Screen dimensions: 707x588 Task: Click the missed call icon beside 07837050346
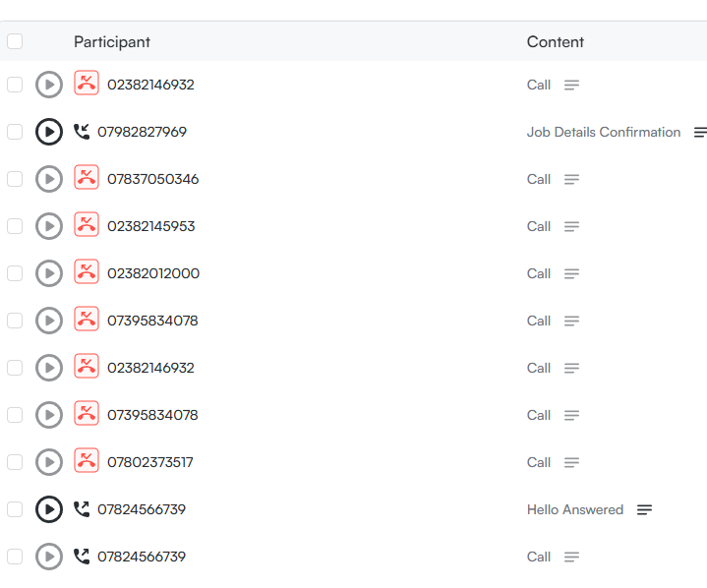(x=87, y=178)
